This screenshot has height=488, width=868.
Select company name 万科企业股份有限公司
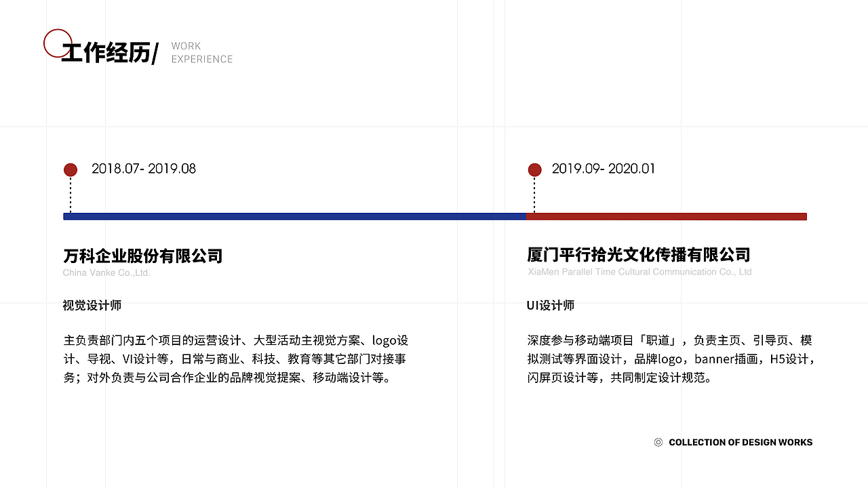click(143, 256)
